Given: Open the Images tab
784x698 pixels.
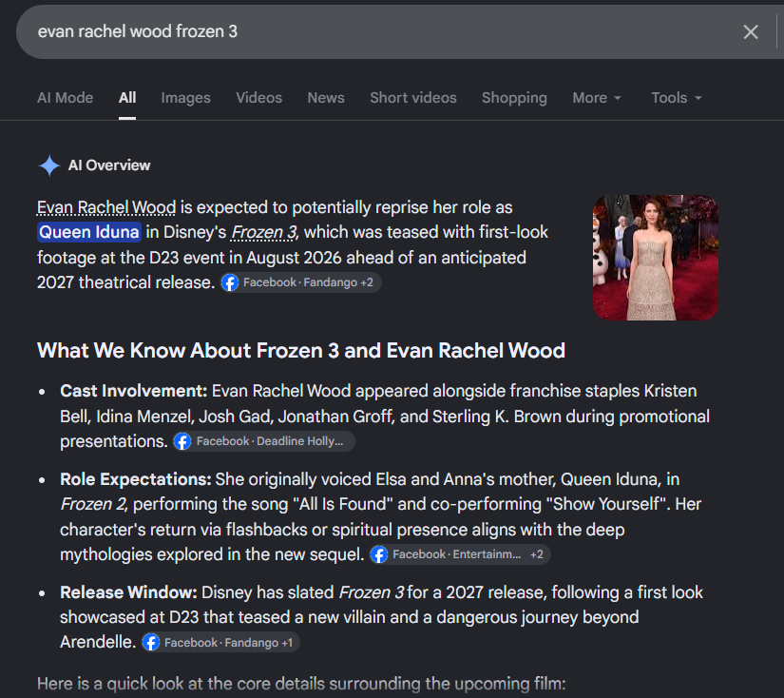Looking at the screenshot, I should 185,98.
